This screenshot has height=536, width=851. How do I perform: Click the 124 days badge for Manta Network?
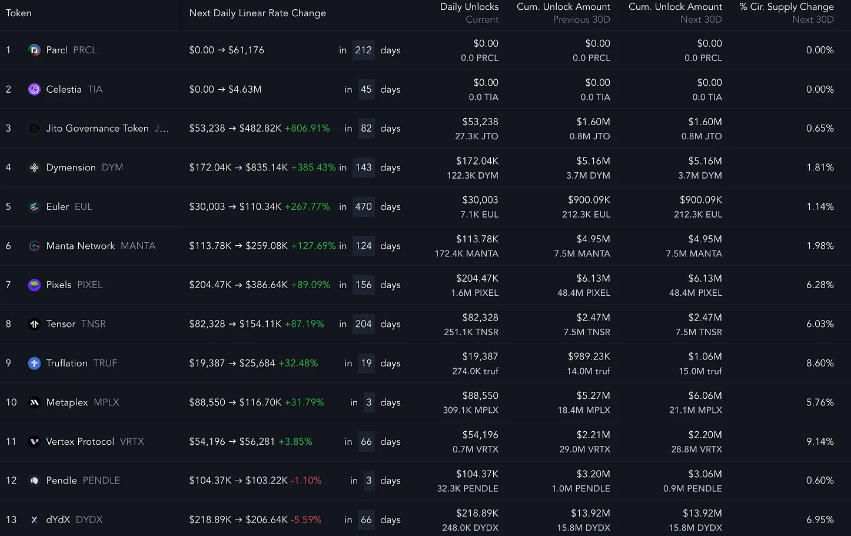point(364,246)
